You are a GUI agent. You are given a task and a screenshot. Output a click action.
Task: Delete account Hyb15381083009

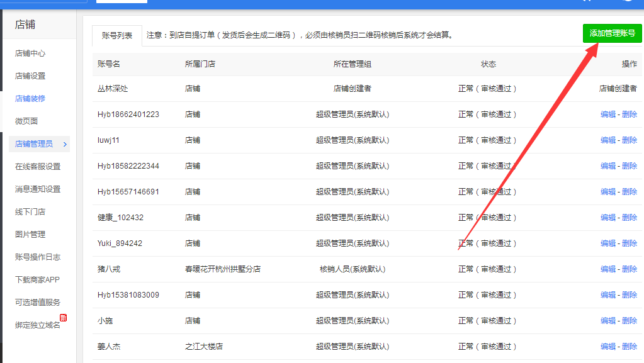coord(630,295)
